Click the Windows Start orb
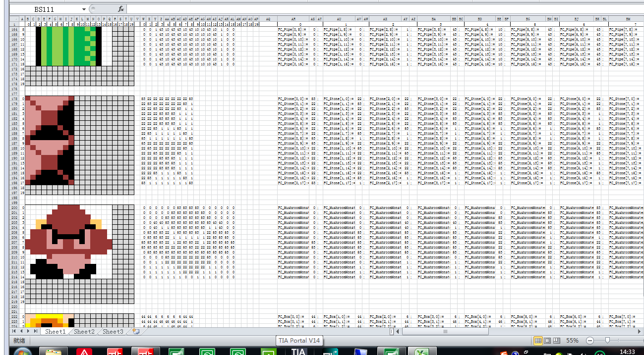 point(22,352)
